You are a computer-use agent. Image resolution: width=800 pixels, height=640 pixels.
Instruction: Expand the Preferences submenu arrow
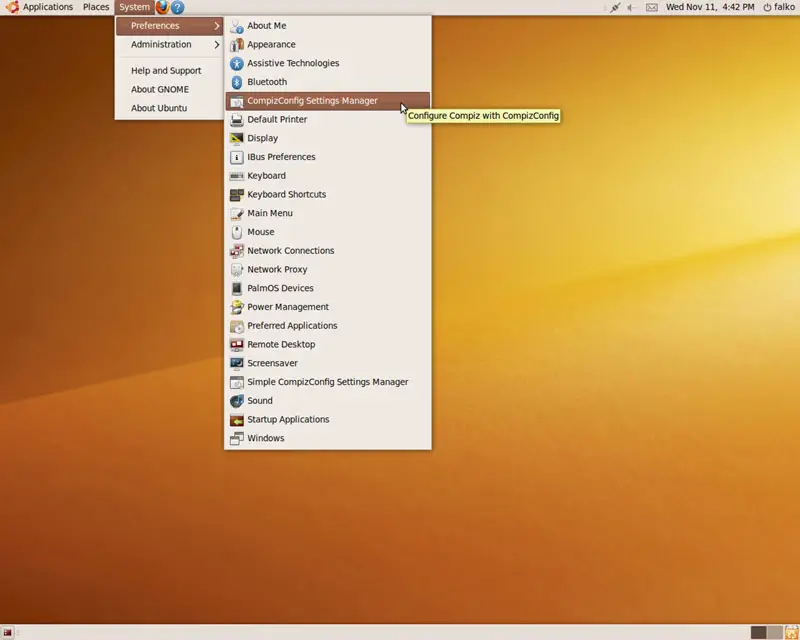[x=217, y=26]
